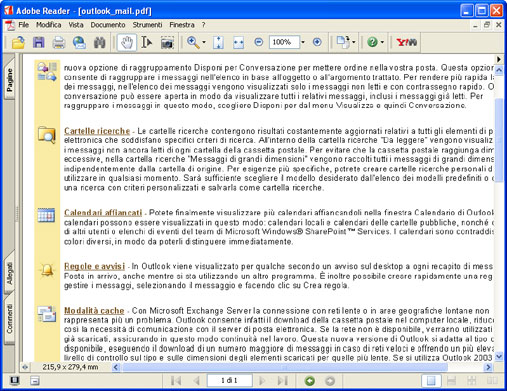Image resolution: width=507 pixels, height=391 pixels.
Task: Follow the Calendari affiancati link
Action: 103,213
